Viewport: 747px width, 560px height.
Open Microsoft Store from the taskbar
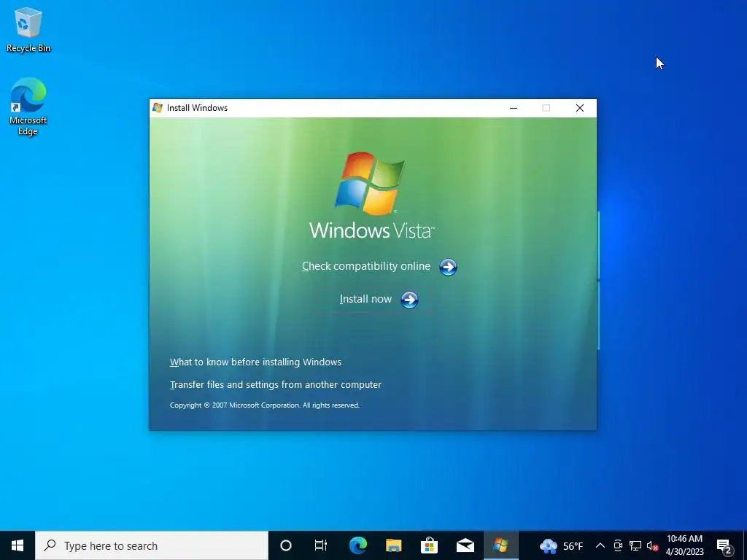[x=429, y=545]
